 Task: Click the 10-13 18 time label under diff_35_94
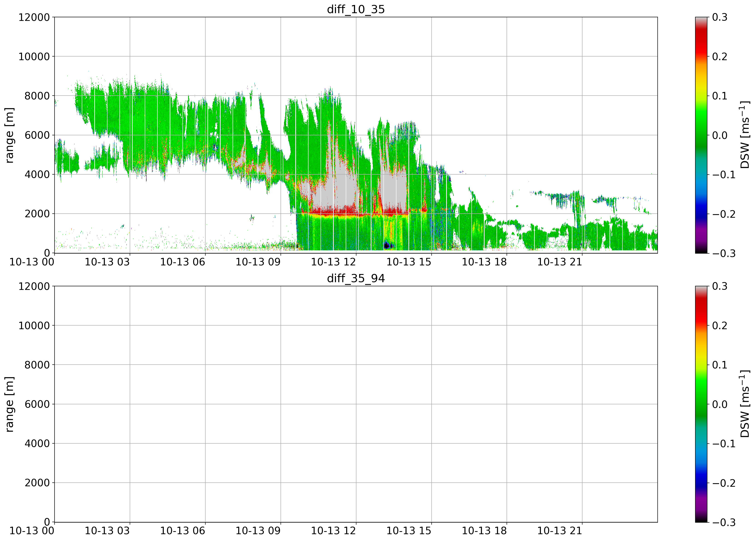point(484,531)
